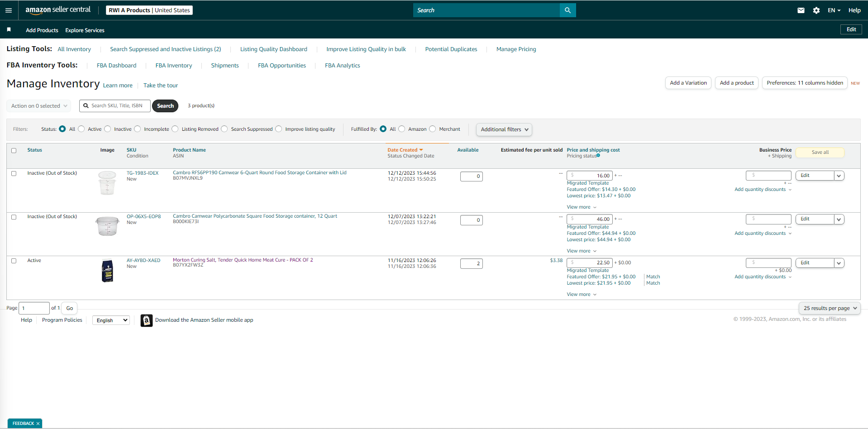Open the Morton Curing Salt product thumbnail
This screenshot has width=868, height=429.
pos(107,270)
